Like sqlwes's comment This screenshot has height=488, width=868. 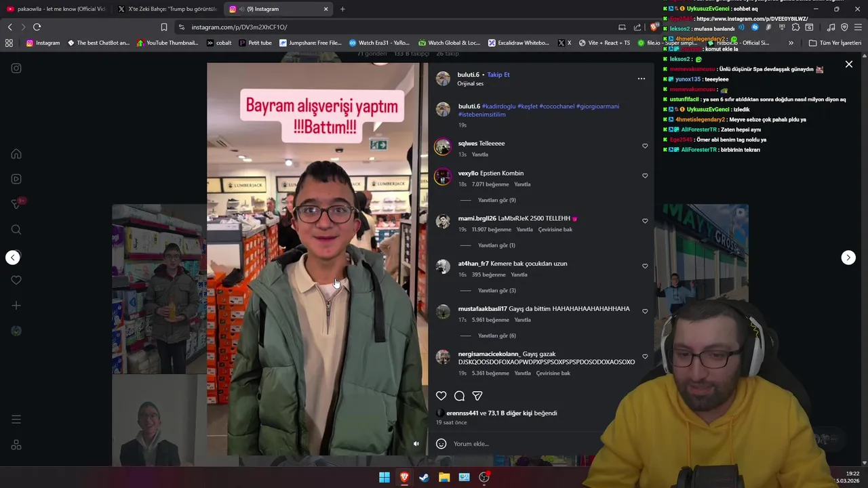[x=645, y=146]
